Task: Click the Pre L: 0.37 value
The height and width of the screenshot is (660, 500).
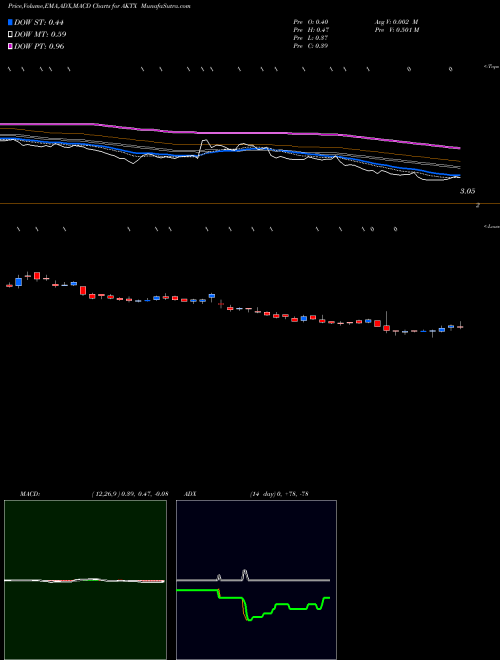Action: (x=311, y=38)
